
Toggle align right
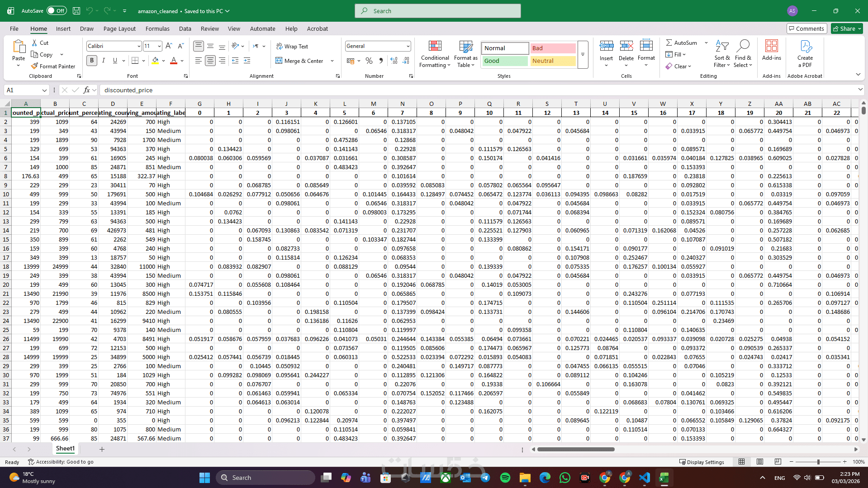(222, 61)
